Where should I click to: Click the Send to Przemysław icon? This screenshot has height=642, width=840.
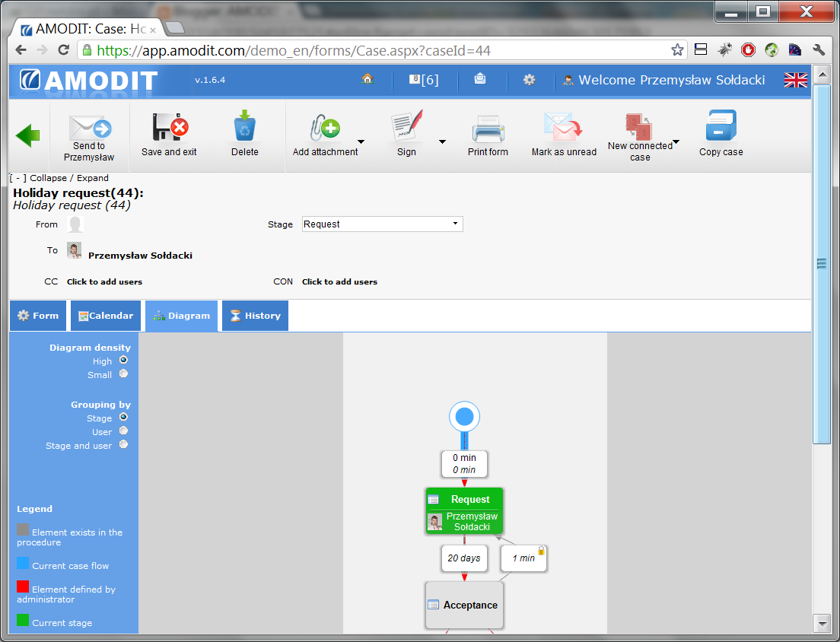[89, 127]
